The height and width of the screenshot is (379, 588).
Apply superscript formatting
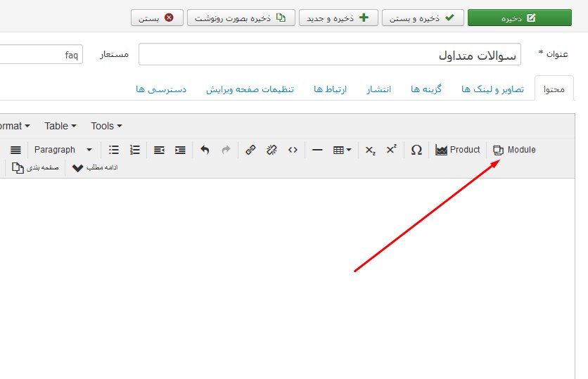point(392,150)
